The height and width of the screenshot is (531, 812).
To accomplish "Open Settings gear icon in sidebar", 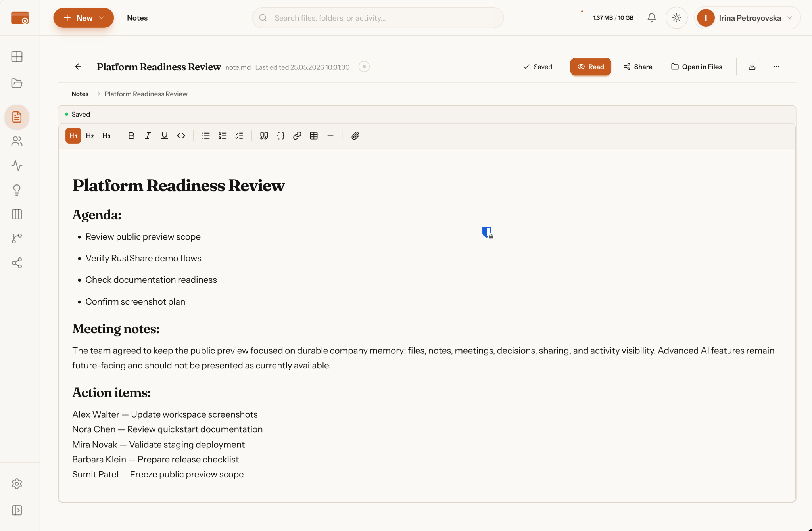I will pos(17,484).
